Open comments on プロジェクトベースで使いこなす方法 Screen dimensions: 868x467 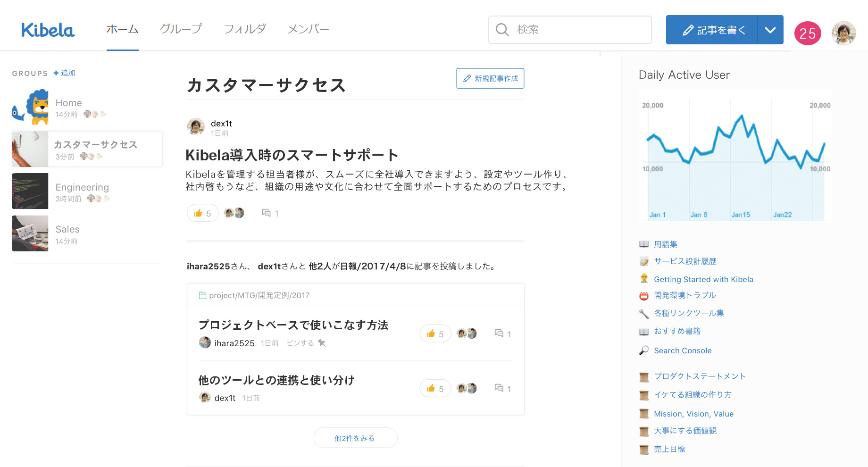point(503,334)
